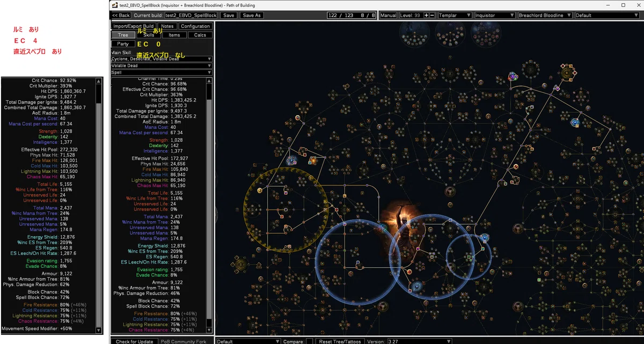Screen dimensions: 644x344
Task: Switch to the Skills tab
Action: (x=149, y=35)
